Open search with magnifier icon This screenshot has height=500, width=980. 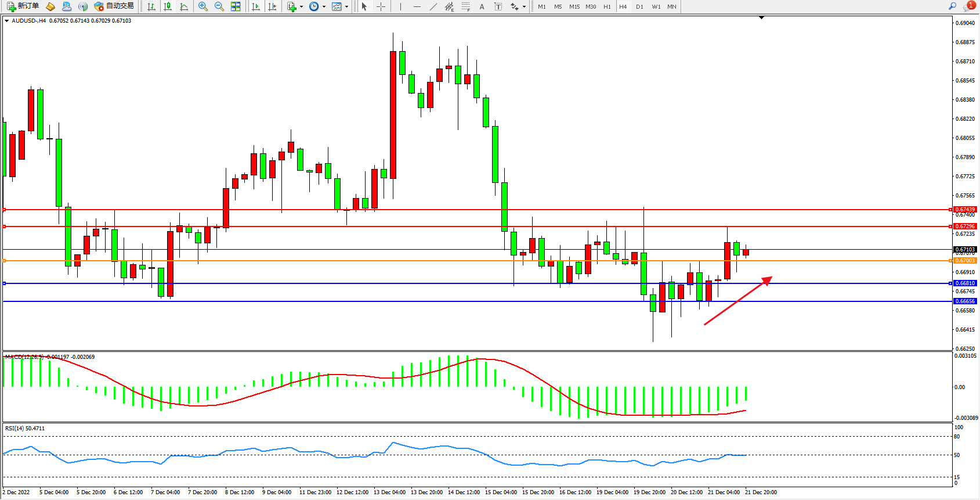(x=952, y=6)
